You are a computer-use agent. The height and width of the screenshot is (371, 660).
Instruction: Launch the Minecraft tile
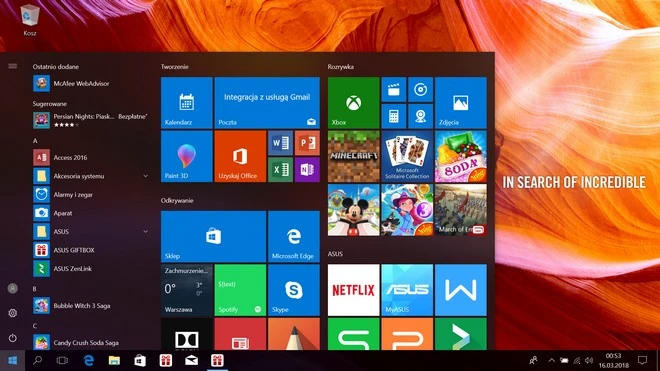click(x=354, y=156)
